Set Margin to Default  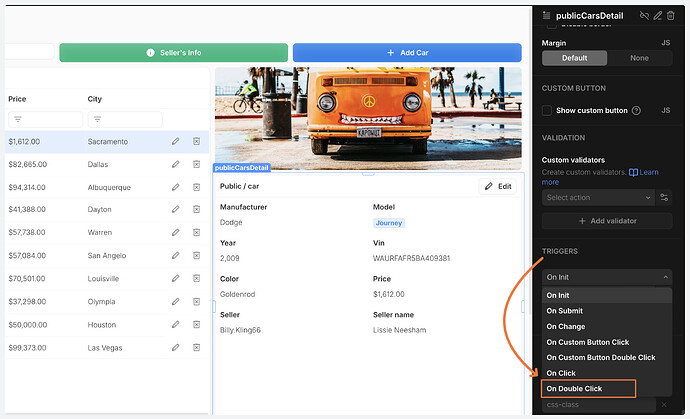click(x=574, y=58)
